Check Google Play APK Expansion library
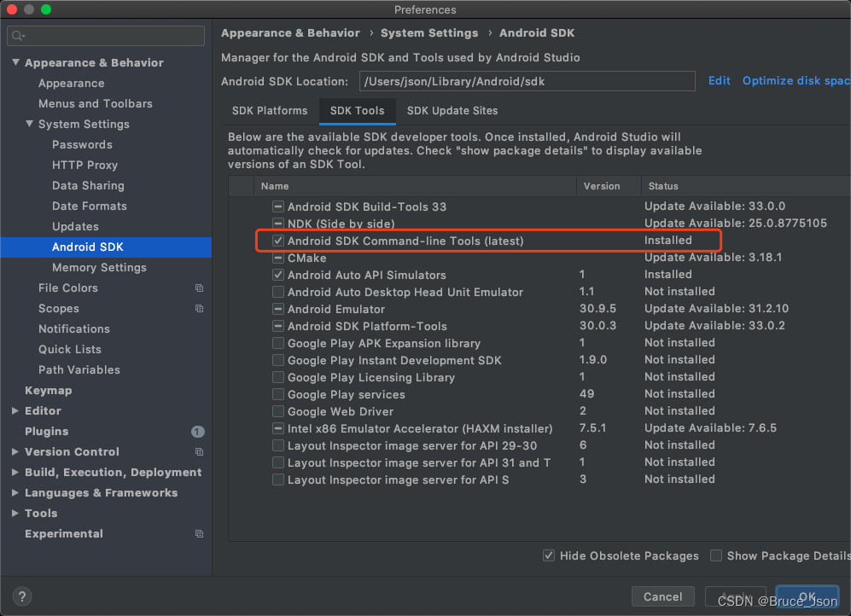The image size is (851, 616). (x=278, y=343)
